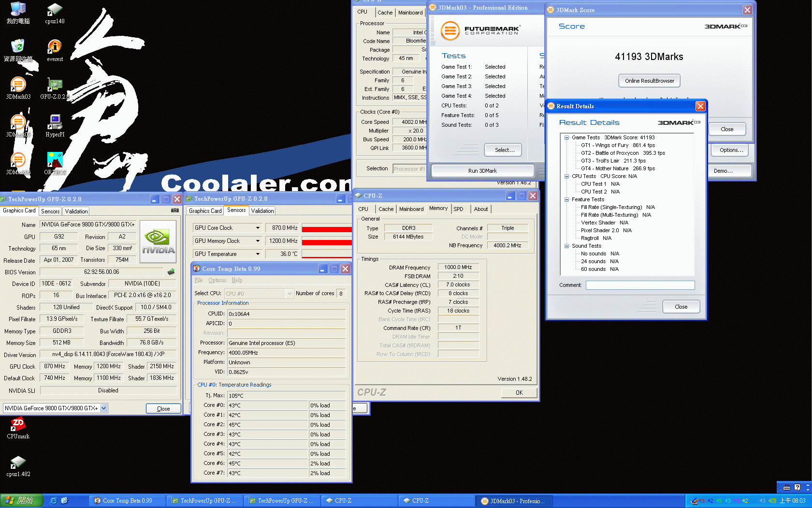Click Close in the Result Details dialog
This screenshot has height=508, width=812.
(x=681, y=307)
